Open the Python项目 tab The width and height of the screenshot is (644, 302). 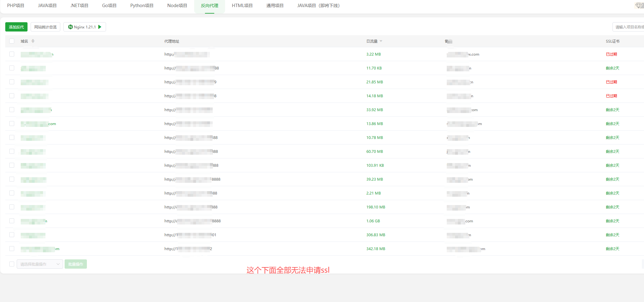(142, 5)
